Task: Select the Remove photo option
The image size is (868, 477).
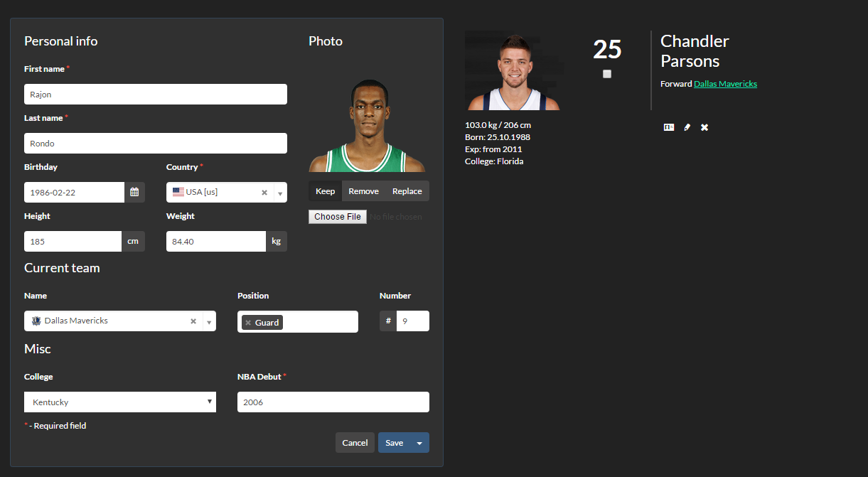Action: [x=363, y=191]
